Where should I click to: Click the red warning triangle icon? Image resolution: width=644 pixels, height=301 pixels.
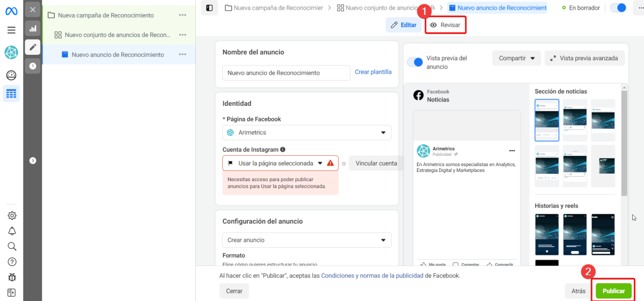click(x=330, y=163)
